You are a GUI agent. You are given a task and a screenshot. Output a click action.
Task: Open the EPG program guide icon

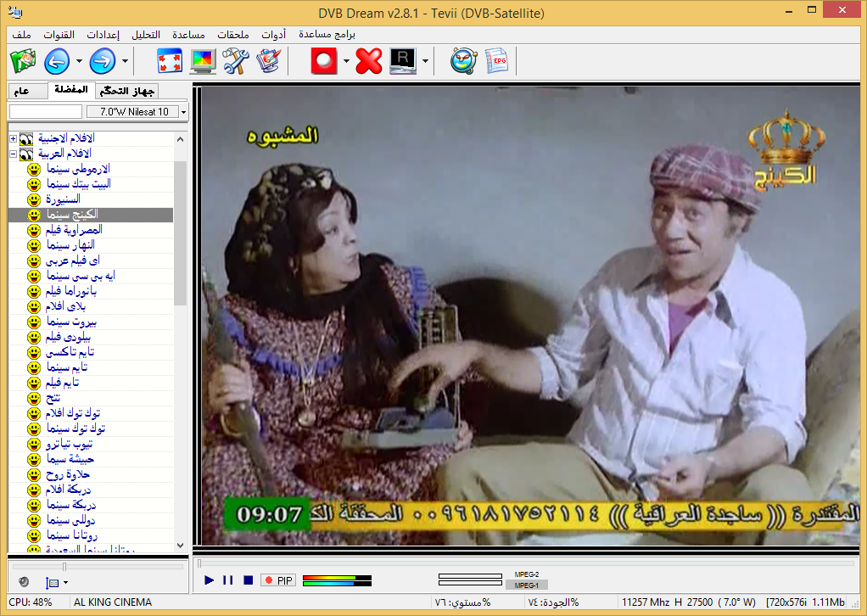pos(496,61)
